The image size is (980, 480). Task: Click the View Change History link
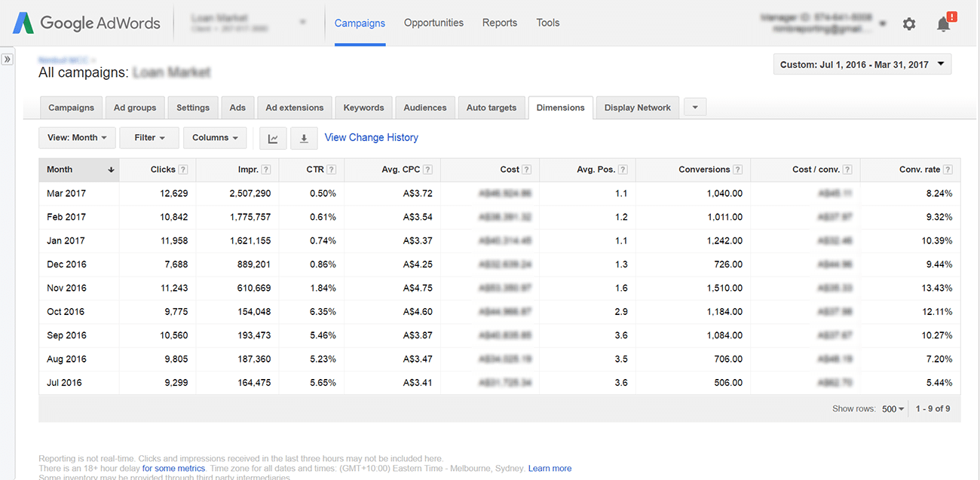371,137
